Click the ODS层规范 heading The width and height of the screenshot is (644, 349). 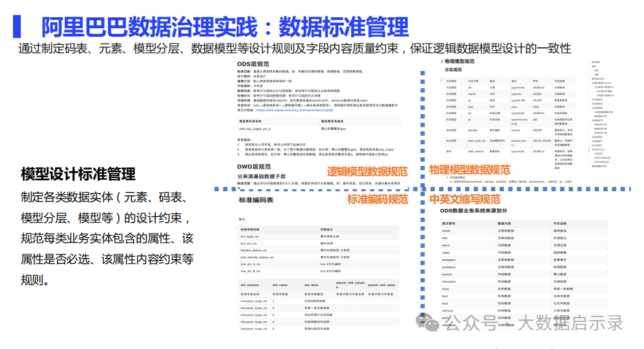click(253, 64)
